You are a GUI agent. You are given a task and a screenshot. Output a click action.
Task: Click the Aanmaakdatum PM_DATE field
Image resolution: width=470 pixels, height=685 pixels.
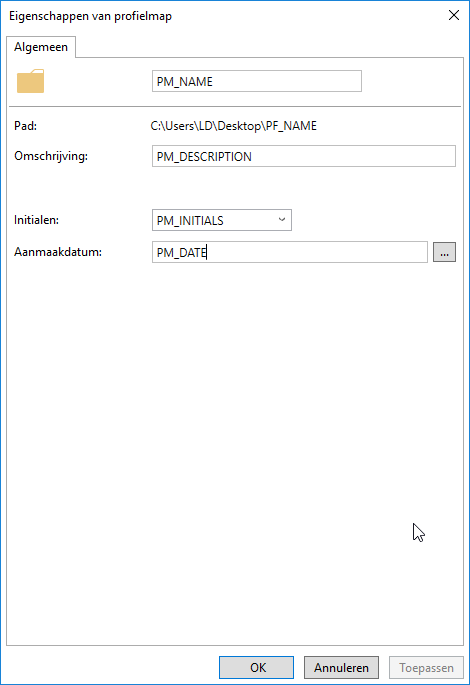pos(290,252)
